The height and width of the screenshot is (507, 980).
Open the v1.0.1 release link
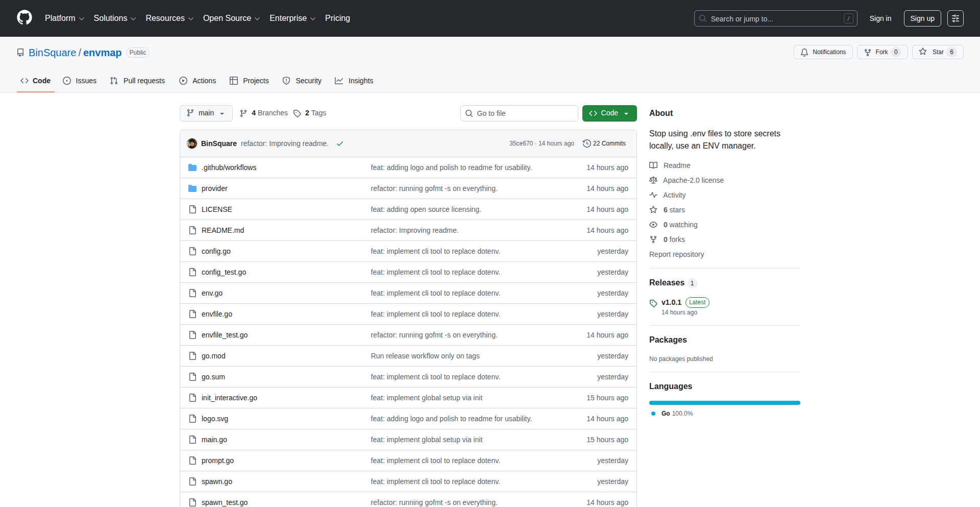click(671, 302)
